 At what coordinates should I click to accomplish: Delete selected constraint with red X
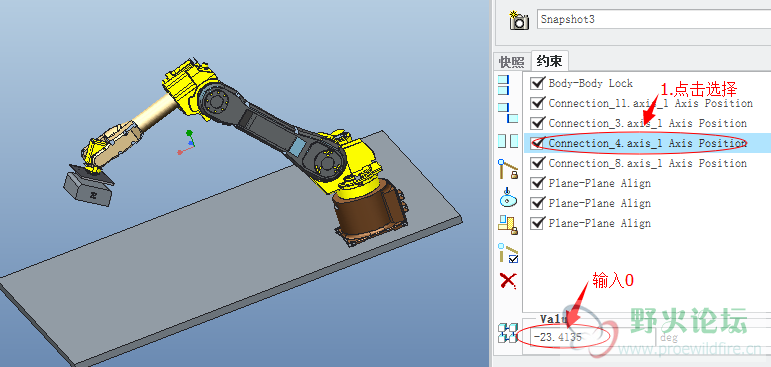point(508,281)
